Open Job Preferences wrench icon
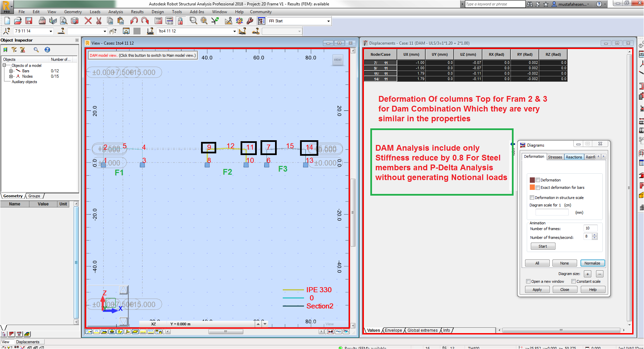Viewport: 644px width, 349px height. pyautogui.click(x=250, y=21)
